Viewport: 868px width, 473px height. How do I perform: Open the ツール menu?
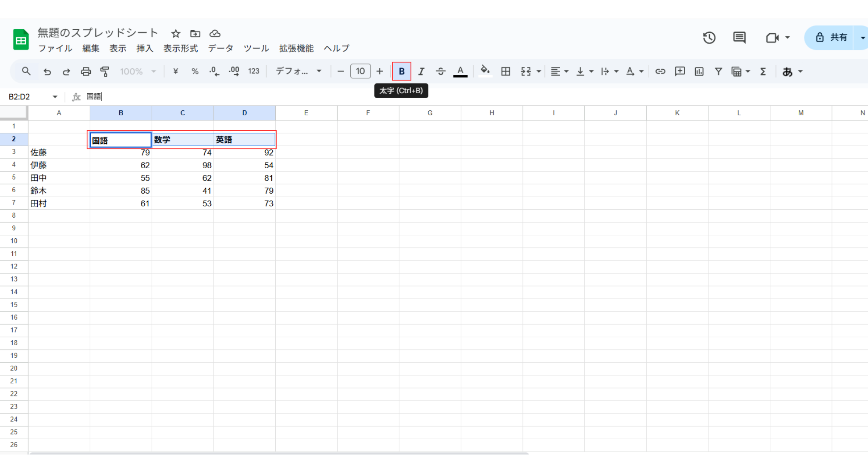(256, 49)
